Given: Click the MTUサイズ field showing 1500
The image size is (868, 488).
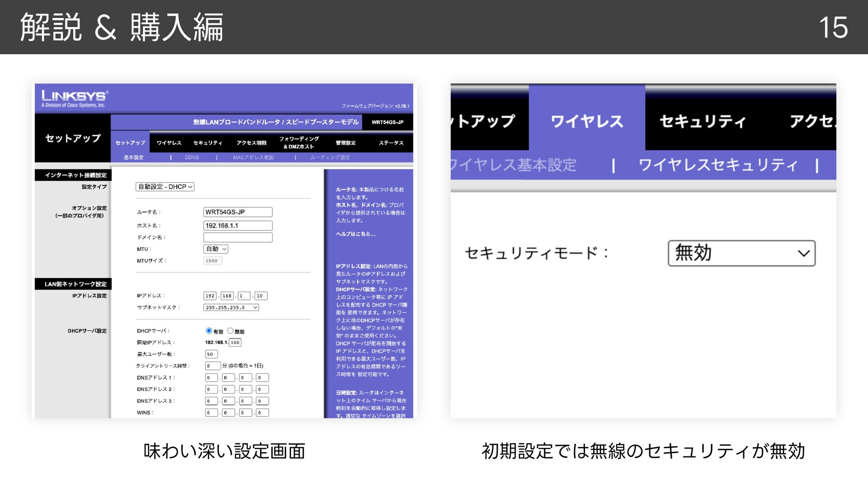Looking at the screenshot, I should (x=213, y=261).
